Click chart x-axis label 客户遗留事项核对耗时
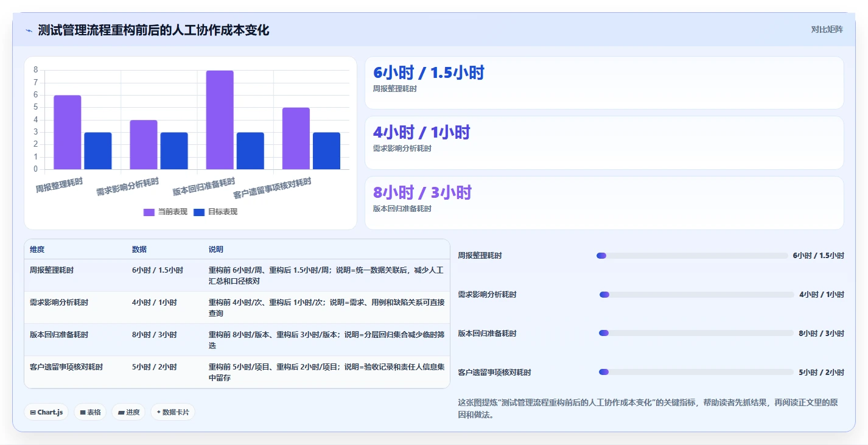This screenshot has height=445, width=868. (x=272, y=188)
